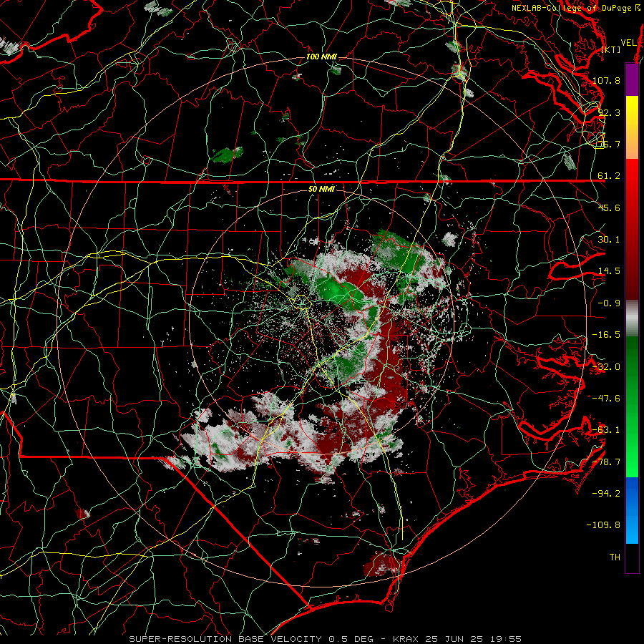Select the -78.7 legend value

pyautogui.click(x=606, y=462)
